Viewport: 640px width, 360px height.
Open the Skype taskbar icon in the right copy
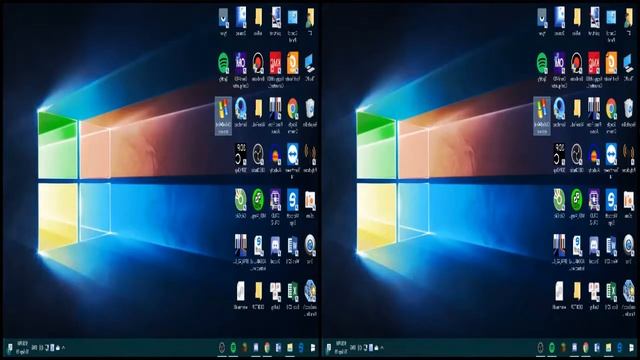(x=620, y=348)
